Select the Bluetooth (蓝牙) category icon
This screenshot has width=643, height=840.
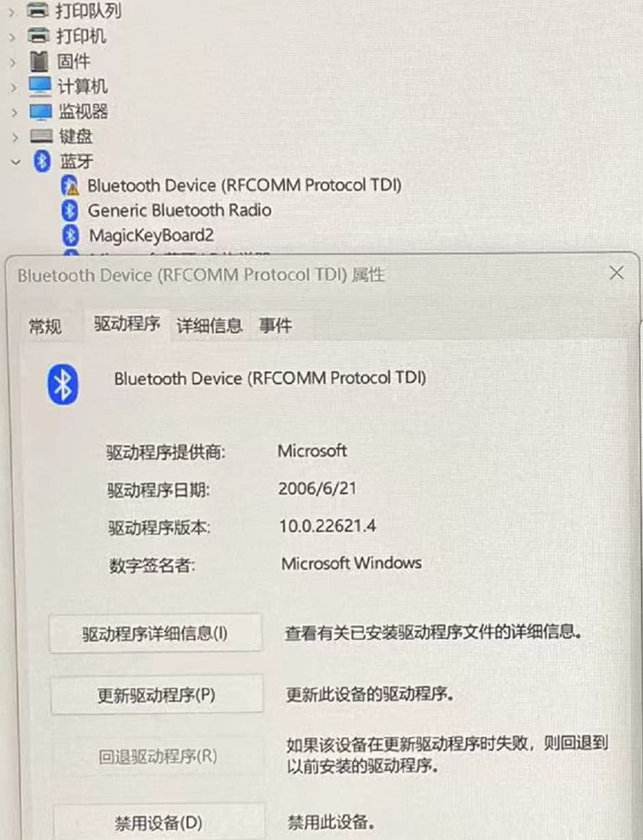coord(42,161)
